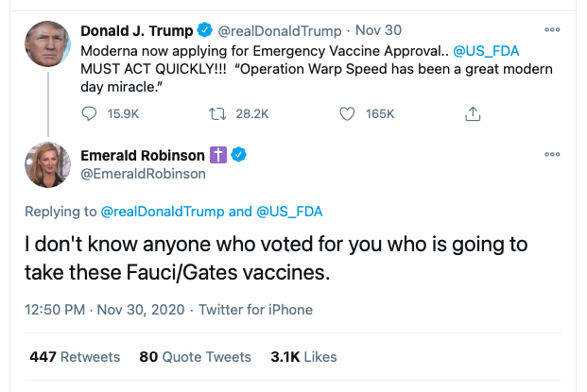
Task: Click @realDonaldTrump in the Replying to line
Action: [x=163, y=212]
